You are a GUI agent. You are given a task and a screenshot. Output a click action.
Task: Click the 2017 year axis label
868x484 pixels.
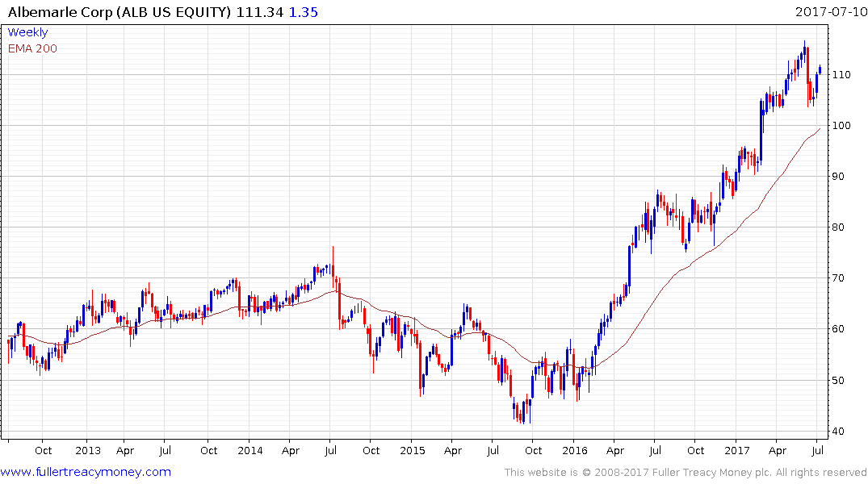737,450
